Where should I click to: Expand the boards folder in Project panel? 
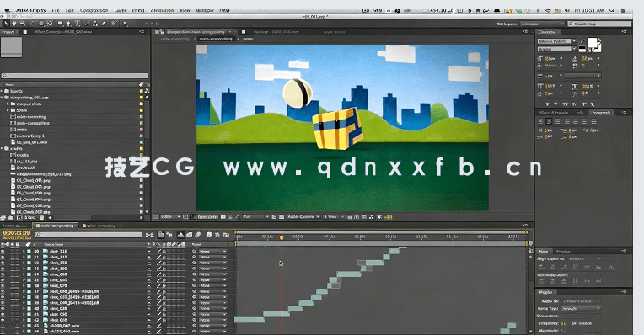click(2, 91)
